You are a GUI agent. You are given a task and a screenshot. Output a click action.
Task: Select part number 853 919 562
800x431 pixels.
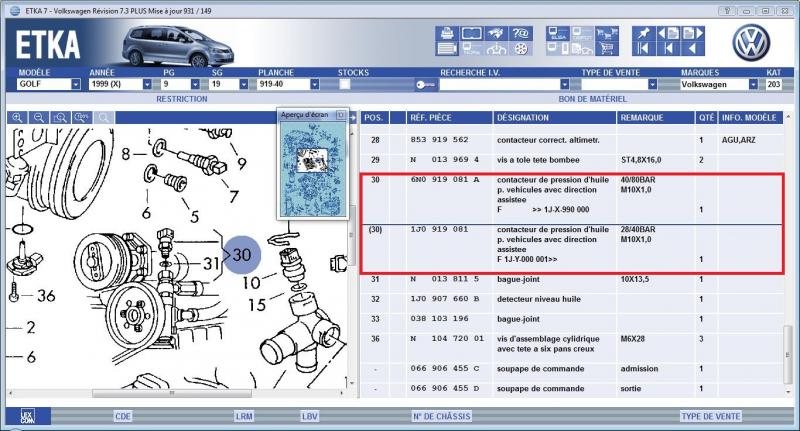click(x=439, y=140)
